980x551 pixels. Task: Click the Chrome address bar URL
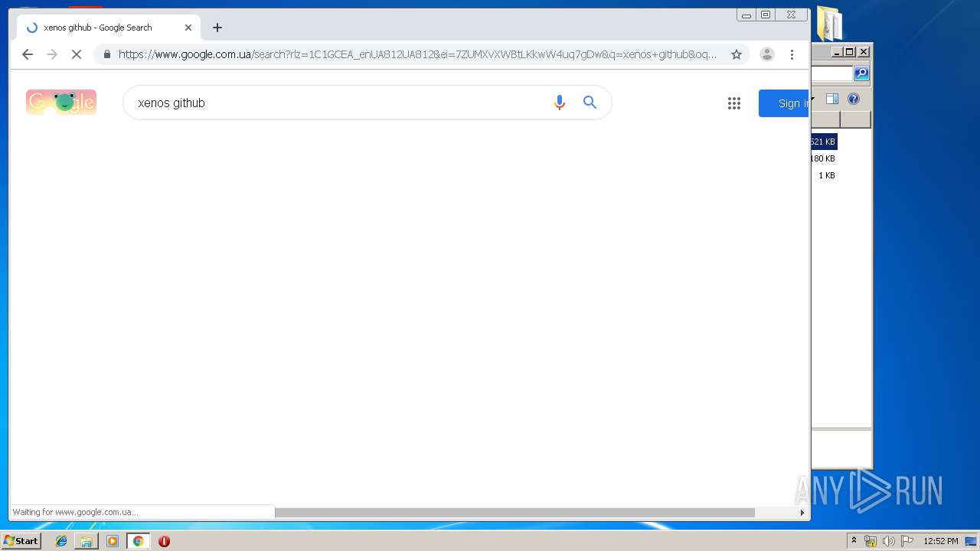click(417, 54)
